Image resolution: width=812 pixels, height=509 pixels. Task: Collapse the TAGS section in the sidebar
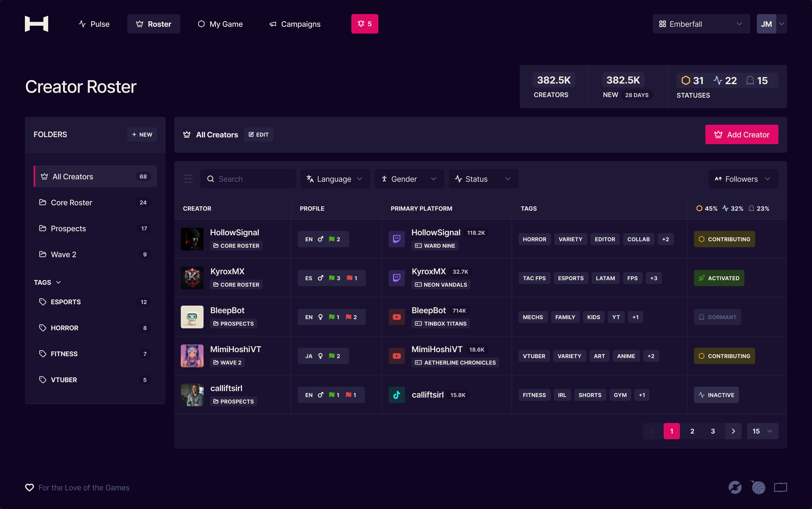48,282
